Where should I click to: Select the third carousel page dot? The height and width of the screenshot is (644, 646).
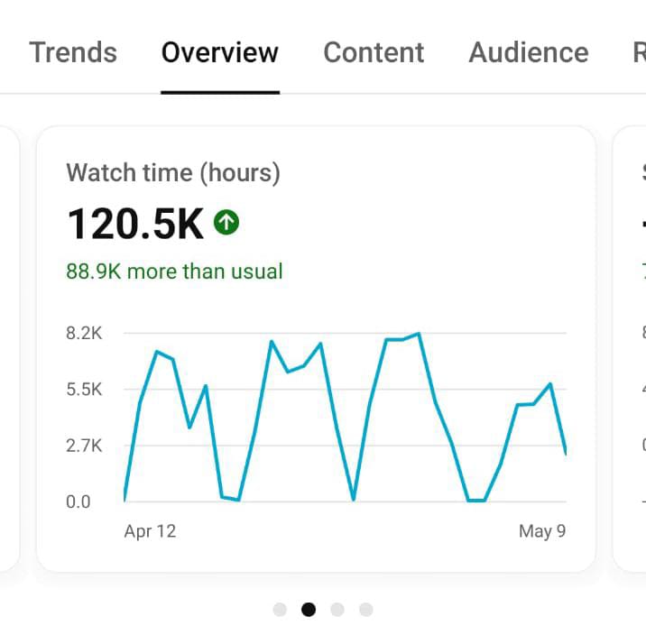(x=337, y=610)
